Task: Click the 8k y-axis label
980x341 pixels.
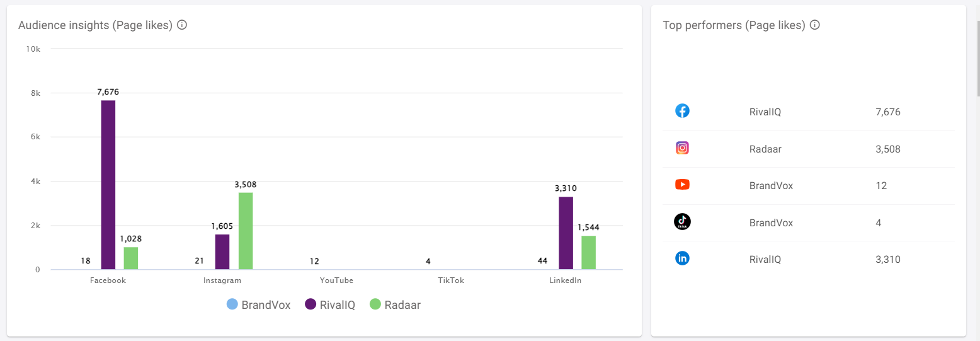Action: 35,93
